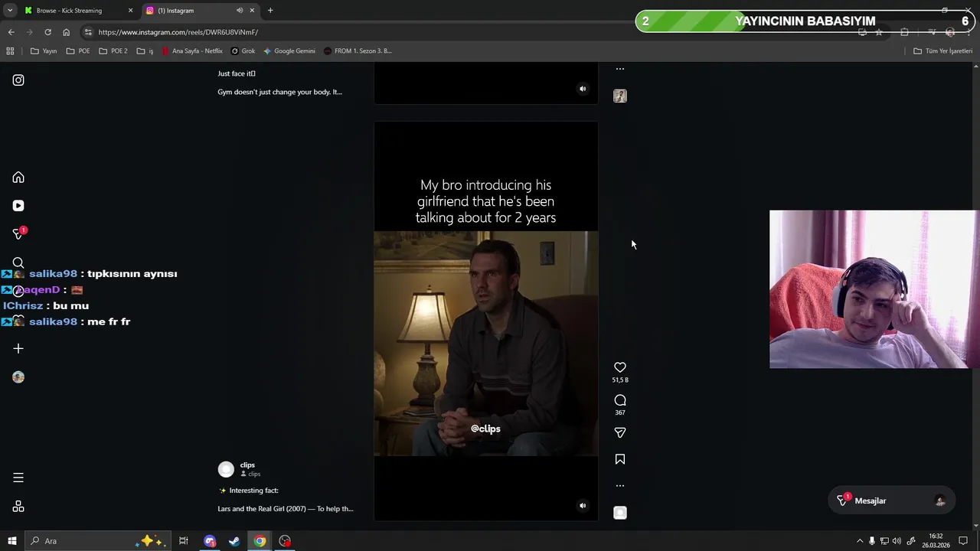Screen dimensions: 980x551
Task: Mute the current reel's sound button
Action: [583, 505]
